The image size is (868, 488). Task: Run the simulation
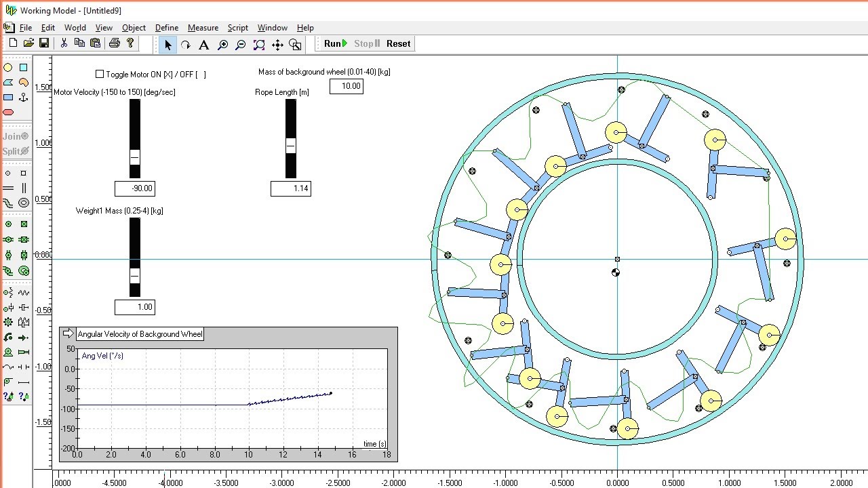(x=336, y=43)
